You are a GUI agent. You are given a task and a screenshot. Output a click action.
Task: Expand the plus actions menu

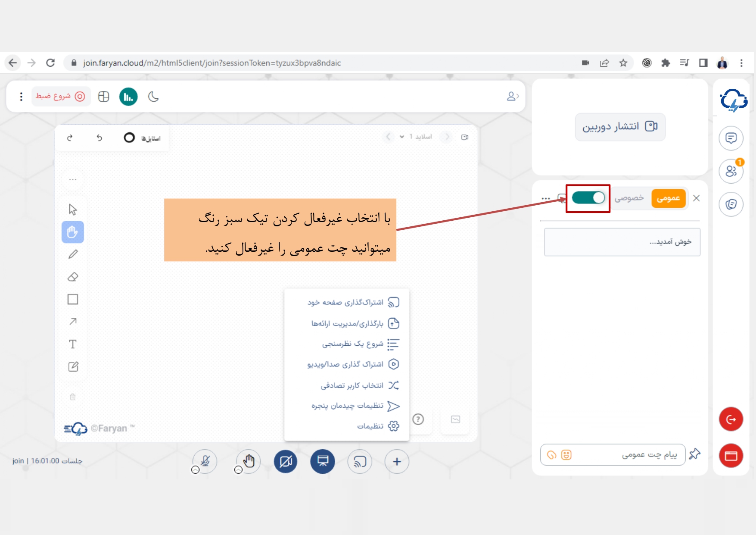pos(397,462)
